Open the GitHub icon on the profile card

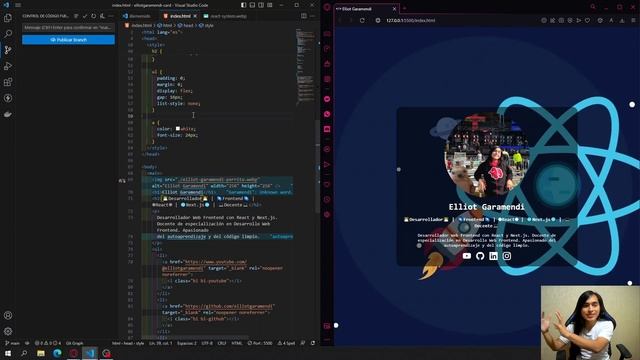[x=480, y=256]
